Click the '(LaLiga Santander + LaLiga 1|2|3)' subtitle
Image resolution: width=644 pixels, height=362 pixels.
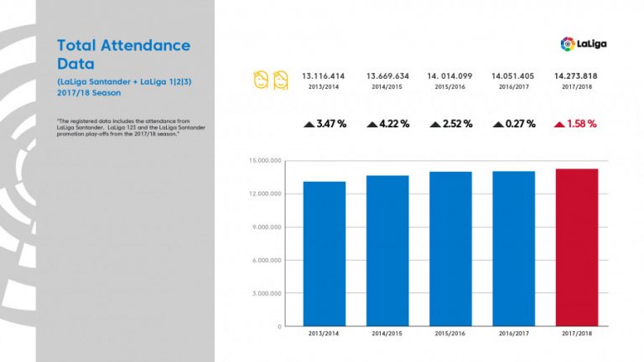[x=124, y=81]
